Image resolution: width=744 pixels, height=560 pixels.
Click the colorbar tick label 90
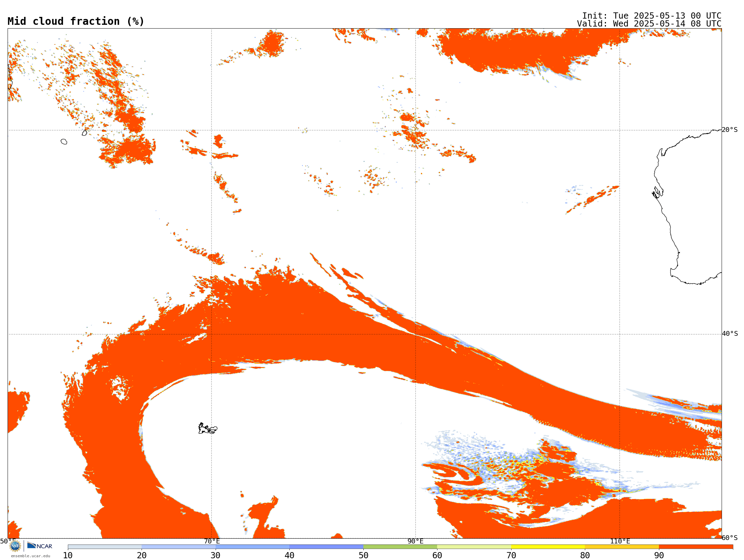(659, 555)
